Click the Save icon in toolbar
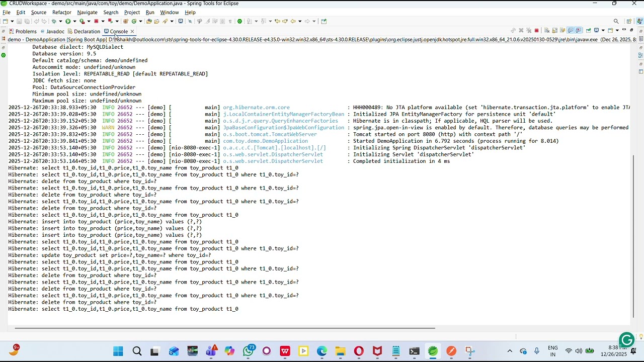 (19, 21)
